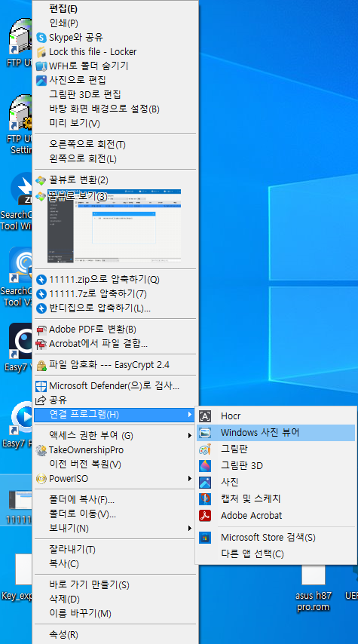Click the PowerISO disc icon
This screenshot has width=358, height=644.
tap(41, 479)
